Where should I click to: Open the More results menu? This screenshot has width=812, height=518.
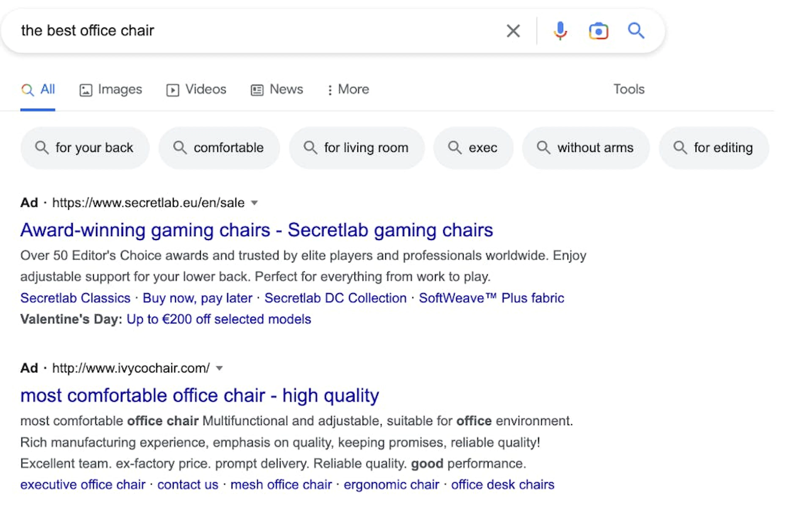coord(349,90)
